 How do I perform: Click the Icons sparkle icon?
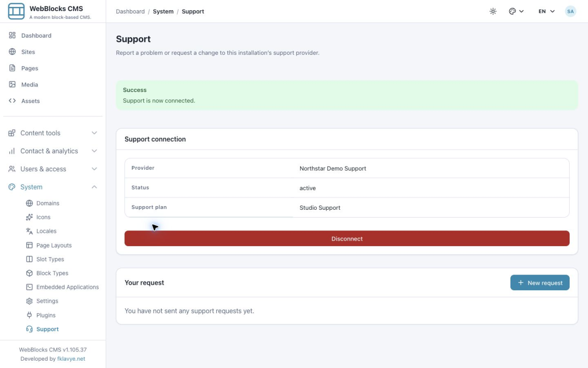[29, 217]
